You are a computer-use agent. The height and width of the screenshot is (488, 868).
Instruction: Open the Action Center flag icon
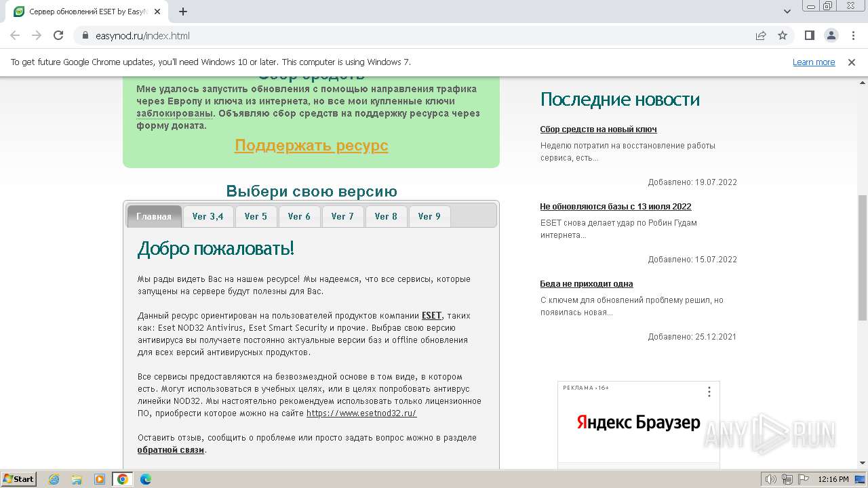(802, 479)
